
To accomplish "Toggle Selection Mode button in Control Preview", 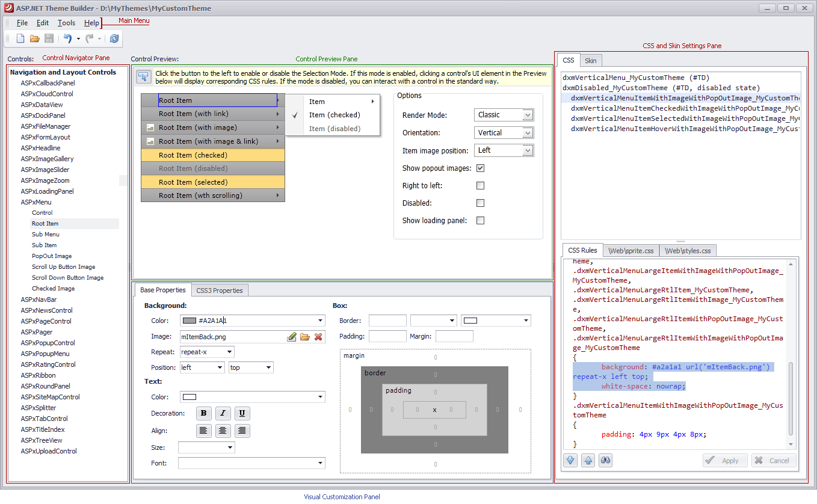I will pos(143,76).
